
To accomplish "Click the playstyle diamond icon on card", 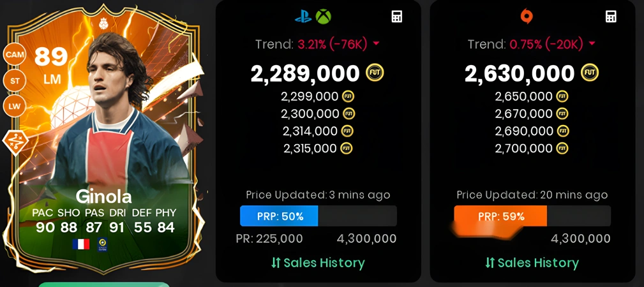I will (x=15, y=142).
